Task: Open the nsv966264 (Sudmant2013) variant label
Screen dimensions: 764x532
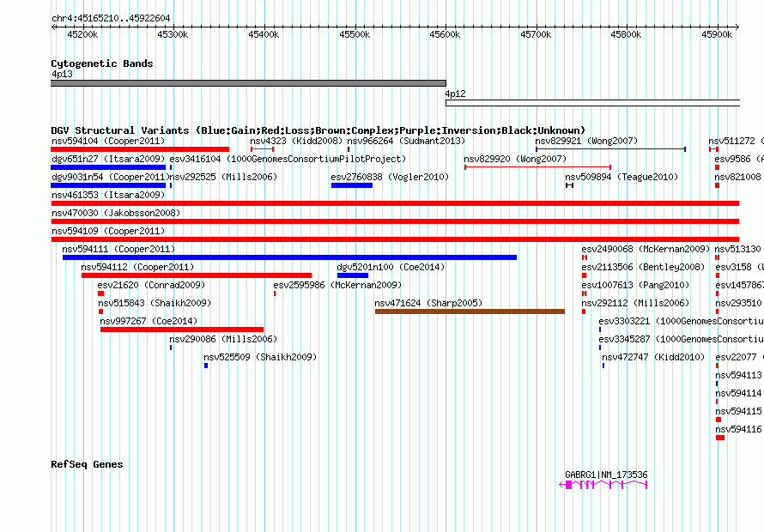Action: [406, 141]
